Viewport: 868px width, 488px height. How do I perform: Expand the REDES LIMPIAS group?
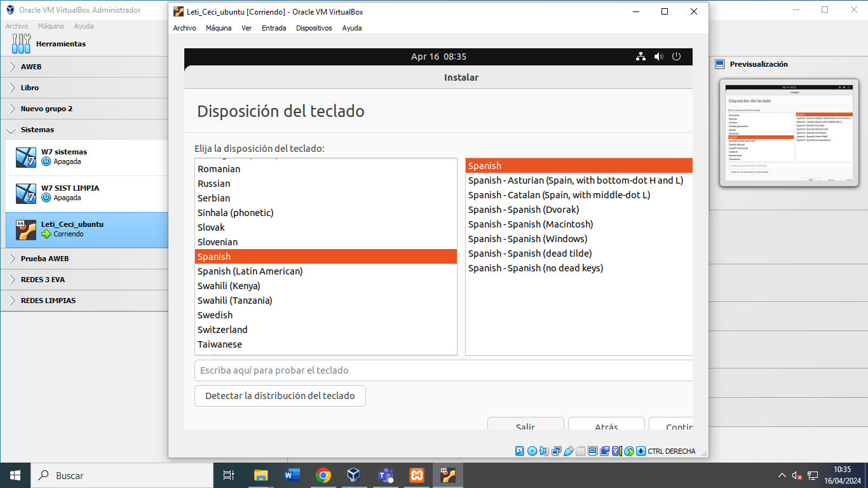12,301
